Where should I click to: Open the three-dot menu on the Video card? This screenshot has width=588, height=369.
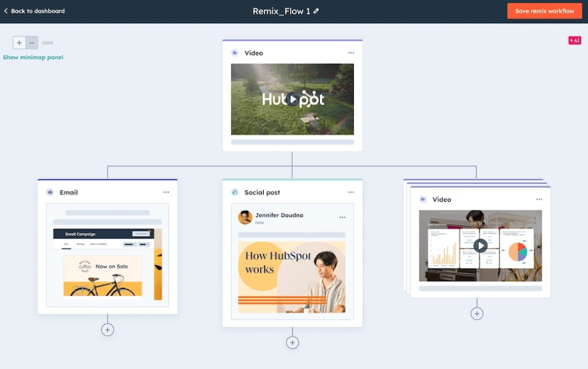[351, 53]
